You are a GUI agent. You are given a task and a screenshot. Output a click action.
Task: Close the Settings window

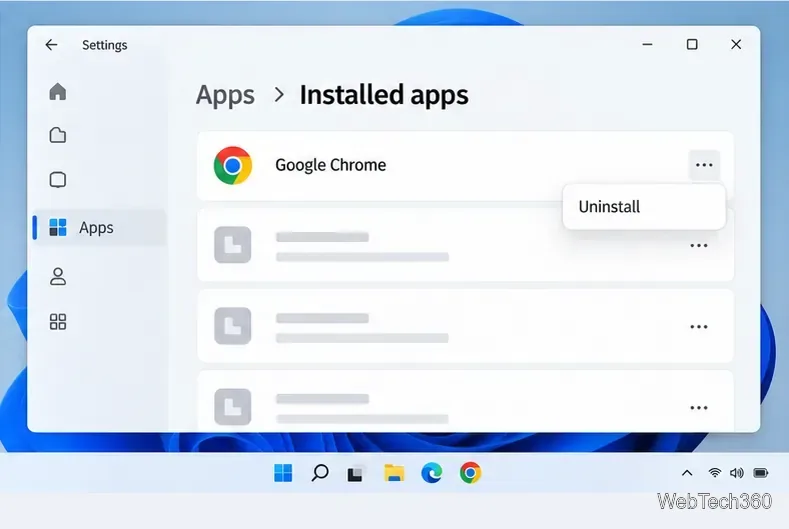click(736, 45)
